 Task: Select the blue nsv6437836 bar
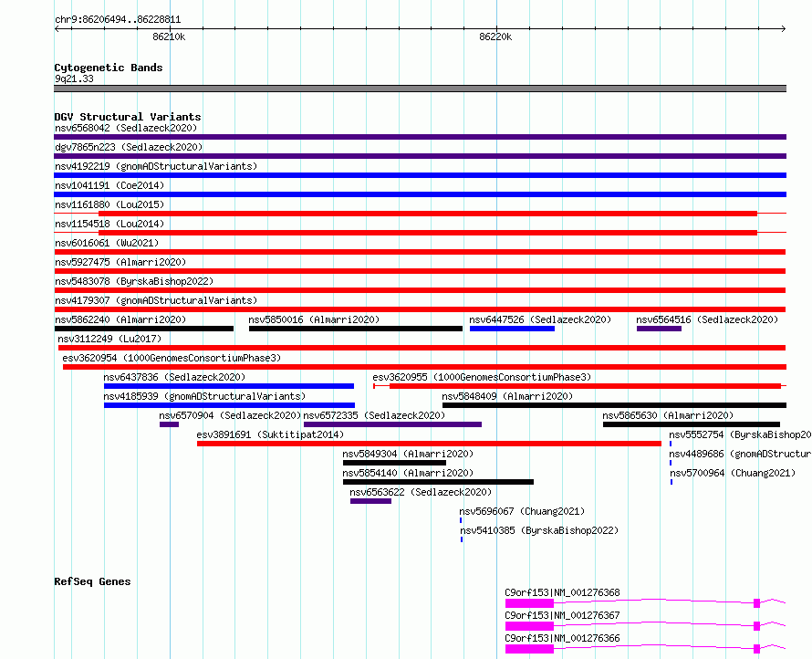point(229,386)
